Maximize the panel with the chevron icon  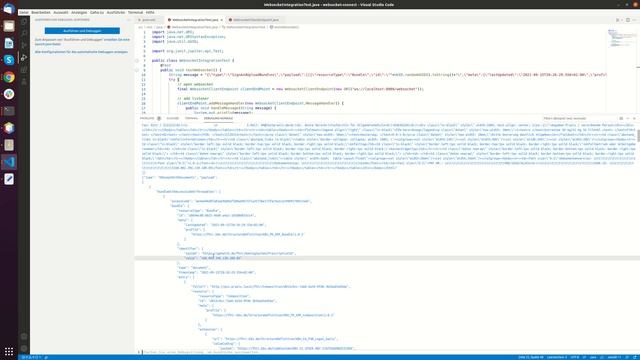click(628, 118)
